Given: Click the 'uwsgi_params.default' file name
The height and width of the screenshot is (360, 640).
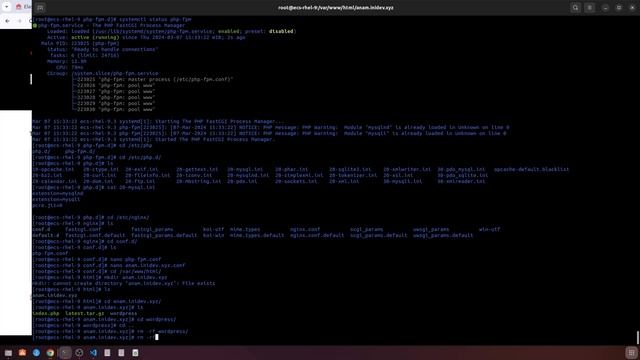Looking at the screenshot, I should (443, 236).
